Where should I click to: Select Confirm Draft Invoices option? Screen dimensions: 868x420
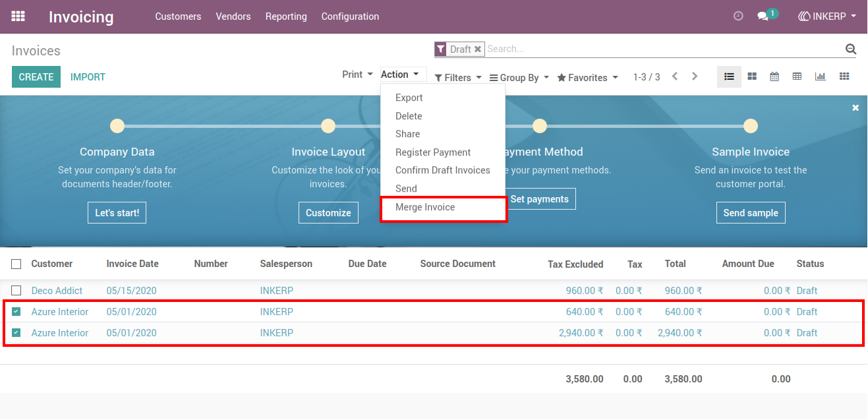(x=443, y=170)
